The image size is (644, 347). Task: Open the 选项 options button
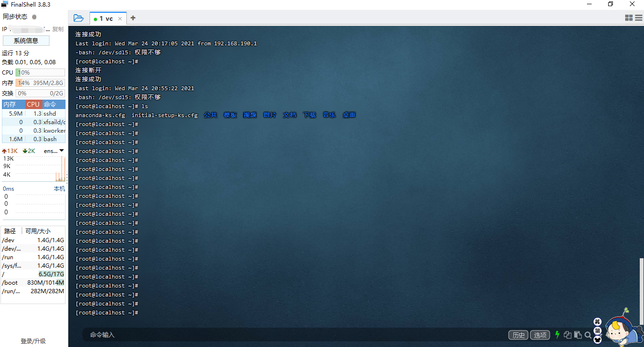(540, 335)
